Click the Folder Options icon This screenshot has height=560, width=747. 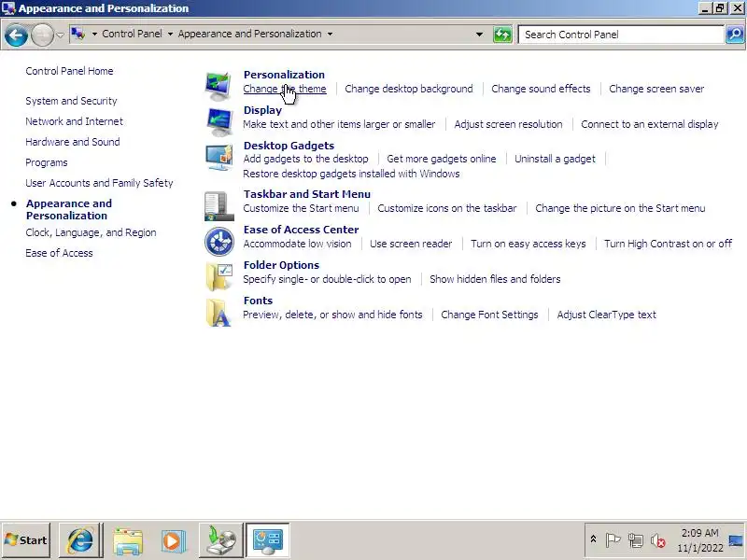pos(219,276)
